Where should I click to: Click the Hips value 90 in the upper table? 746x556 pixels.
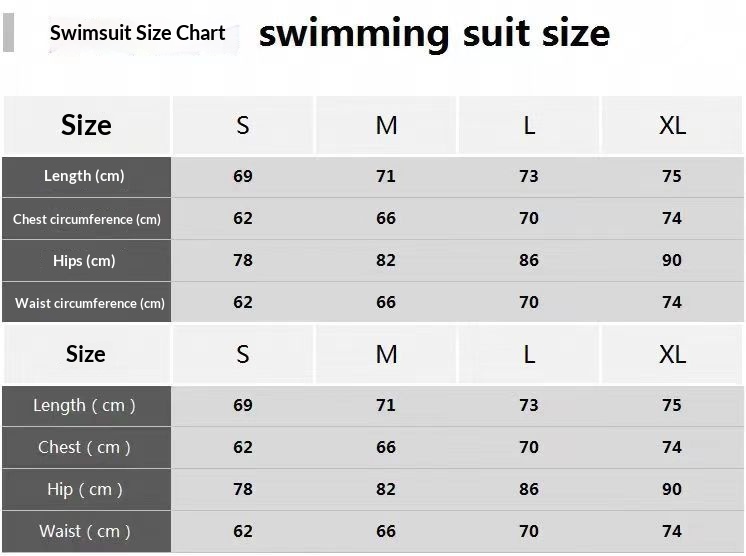pyautogui.click(x=672, y=261)
